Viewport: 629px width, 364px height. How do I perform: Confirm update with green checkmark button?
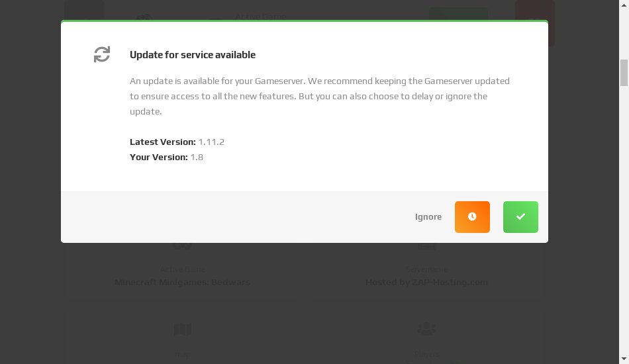(520, 217)
